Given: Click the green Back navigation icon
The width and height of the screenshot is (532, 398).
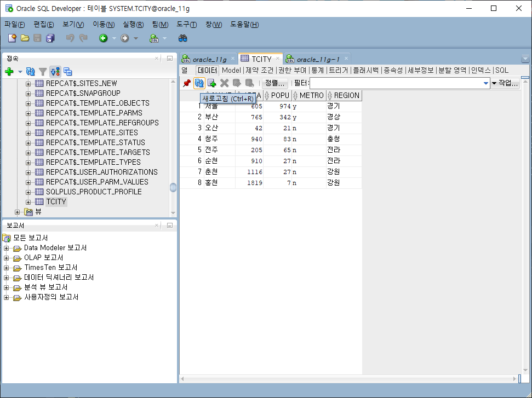Looking at the screenshot, I should point(104,38).
